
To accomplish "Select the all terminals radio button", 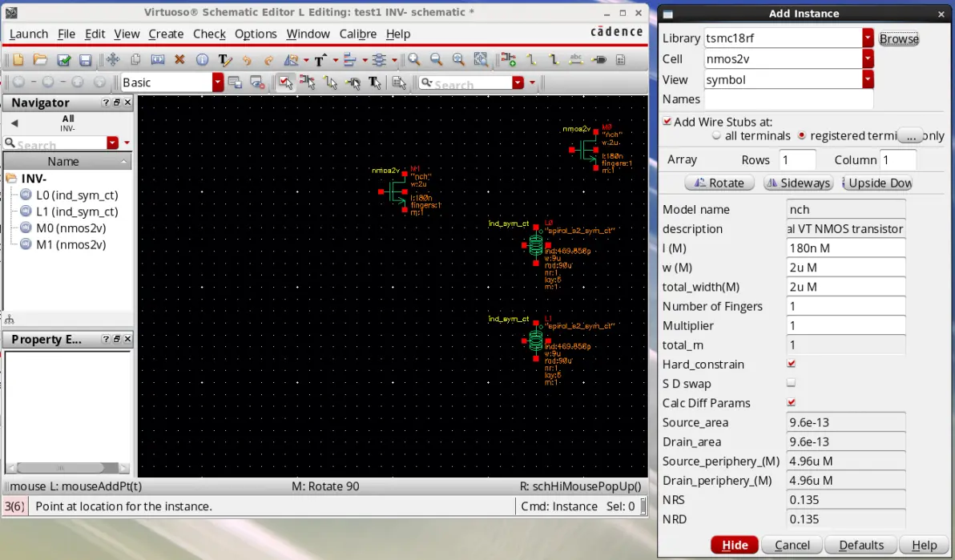I will (x=716, y=135).
